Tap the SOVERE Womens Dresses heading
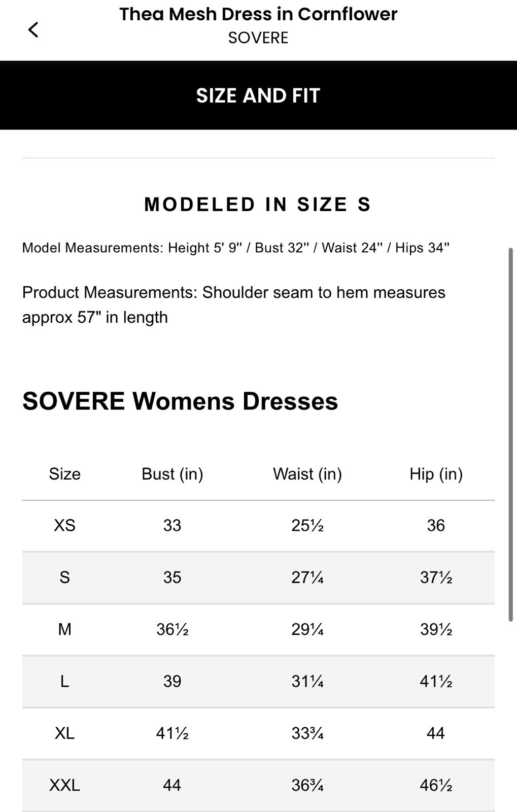Screen dimensions: 517x812 tap(180, 400)
